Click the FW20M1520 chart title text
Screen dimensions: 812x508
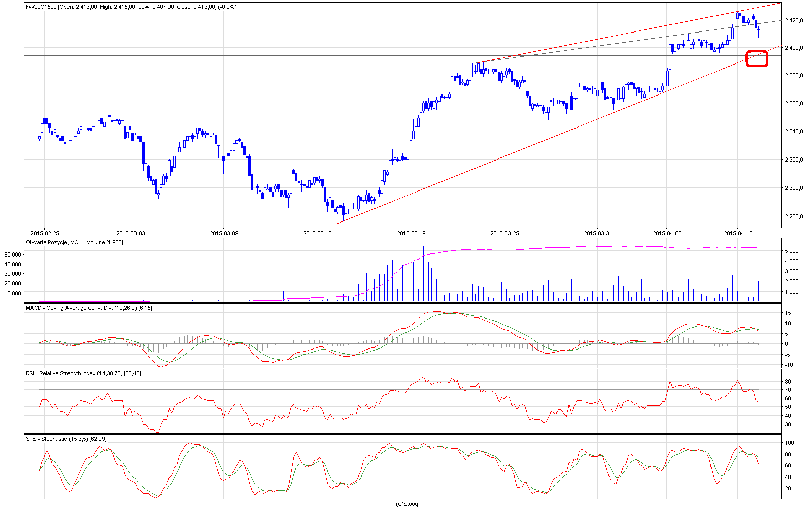click(x=41, y=7)
